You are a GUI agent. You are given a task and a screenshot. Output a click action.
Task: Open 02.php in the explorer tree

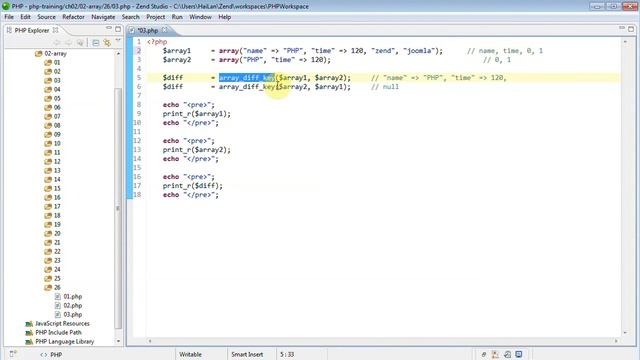coord(73,305)
